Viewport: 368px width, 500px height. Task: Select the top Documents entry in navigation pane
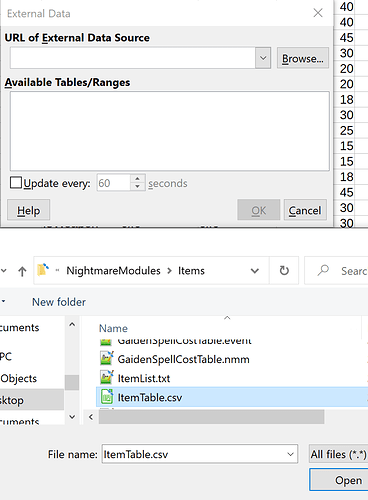(19, 328)
